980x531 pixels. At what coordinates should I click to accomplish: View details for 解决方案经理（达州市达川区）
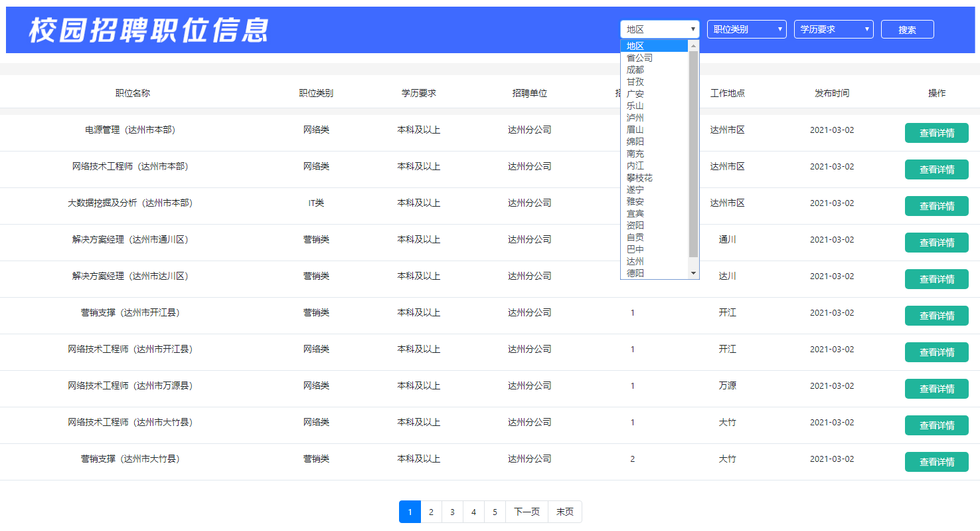(x=937, y=279)
